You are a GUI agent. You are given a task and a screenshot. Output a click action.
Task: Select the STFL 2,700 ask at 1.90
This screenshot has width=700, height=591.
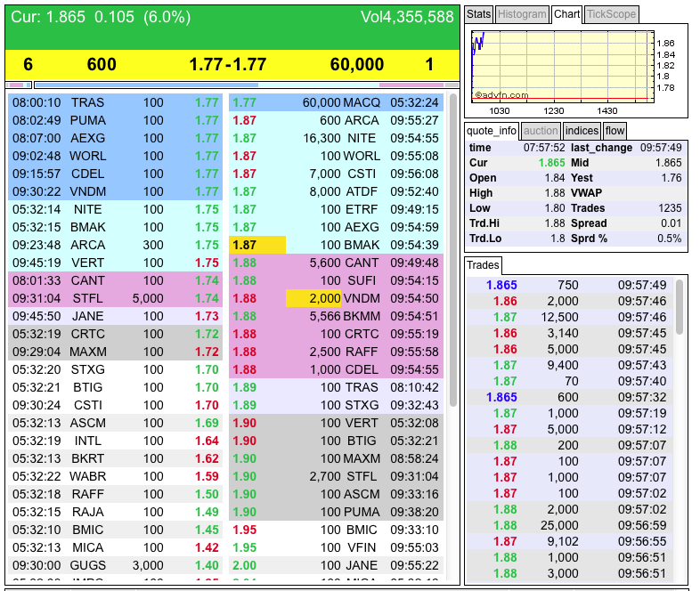pyautogui.click(x=336, y=476)
